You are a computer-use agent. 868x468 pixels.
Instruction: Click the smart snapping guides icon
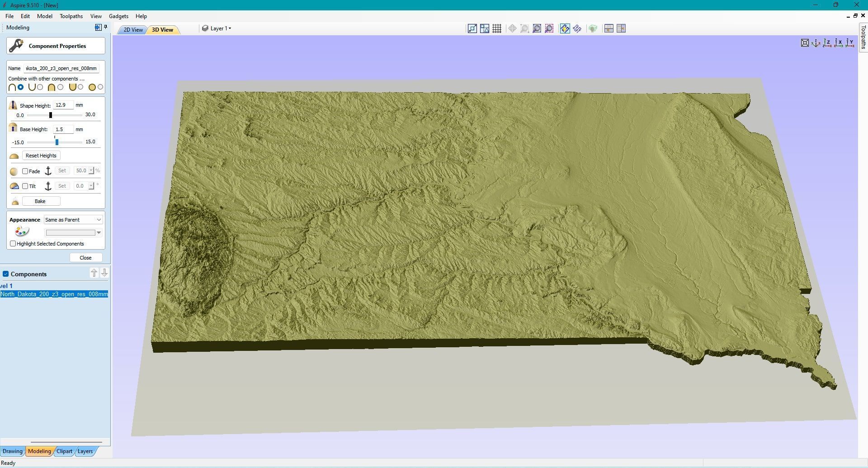(485, 28)
